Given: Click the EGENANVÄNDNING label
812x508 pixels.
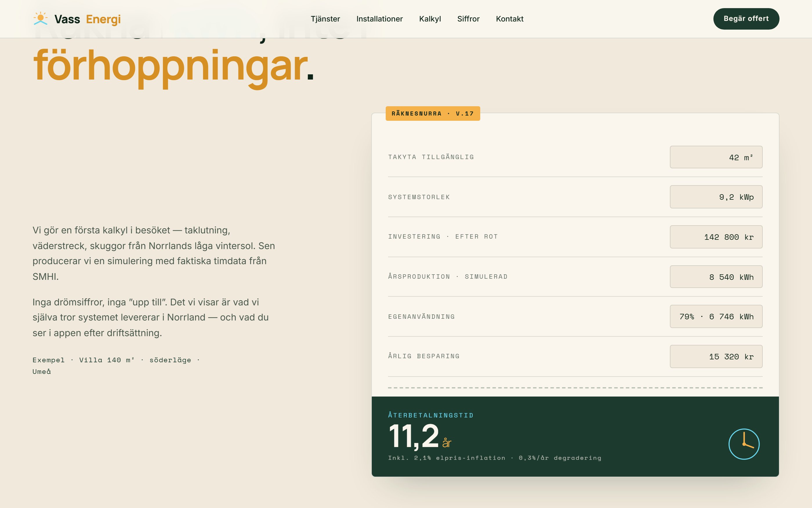Looking at the screenshot, I should click(421, 316).
